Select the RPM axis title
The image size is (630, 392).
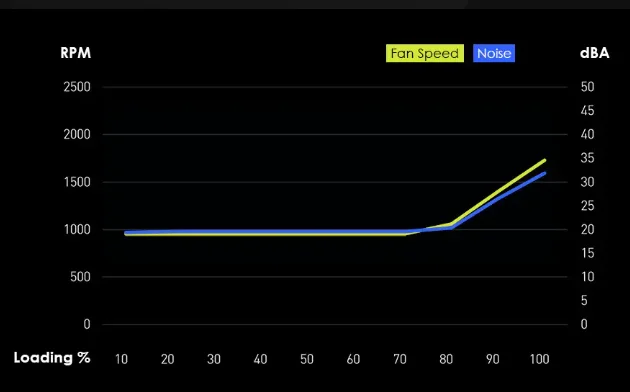click(x=76, y=53)
